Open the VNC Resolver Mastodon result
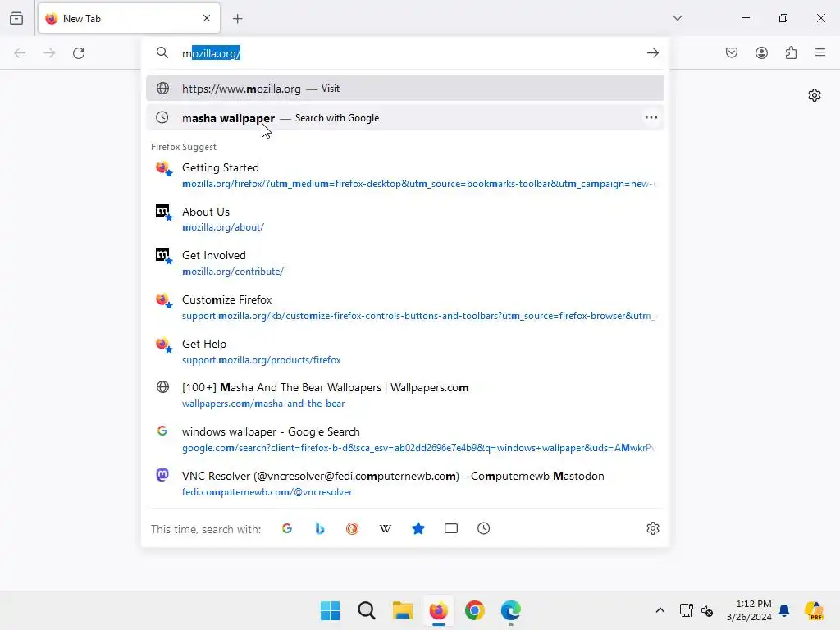This screenshot has height=630, width=840. [x=405, y=484]
